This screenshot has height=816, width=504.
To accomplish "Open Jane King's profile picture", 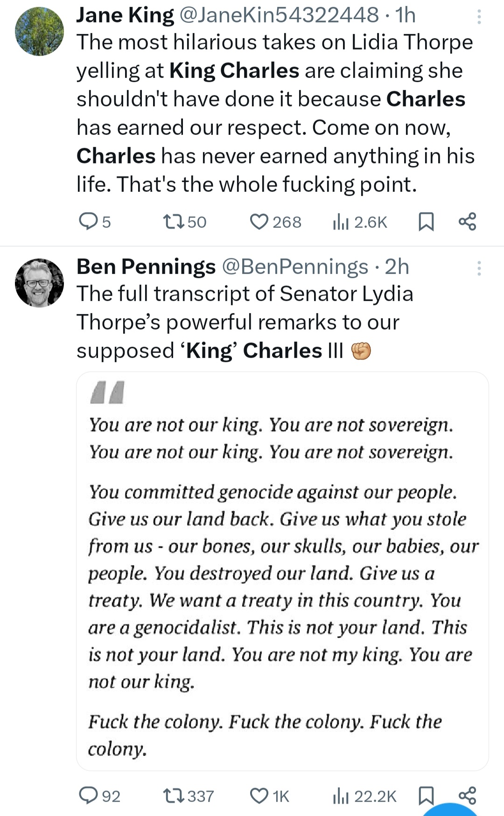I will pos(40,32).
